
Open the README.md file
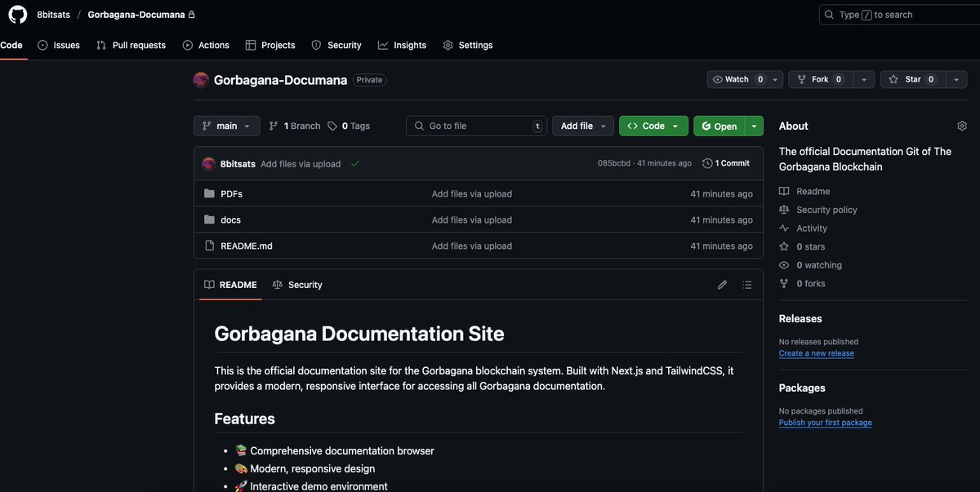247,246
